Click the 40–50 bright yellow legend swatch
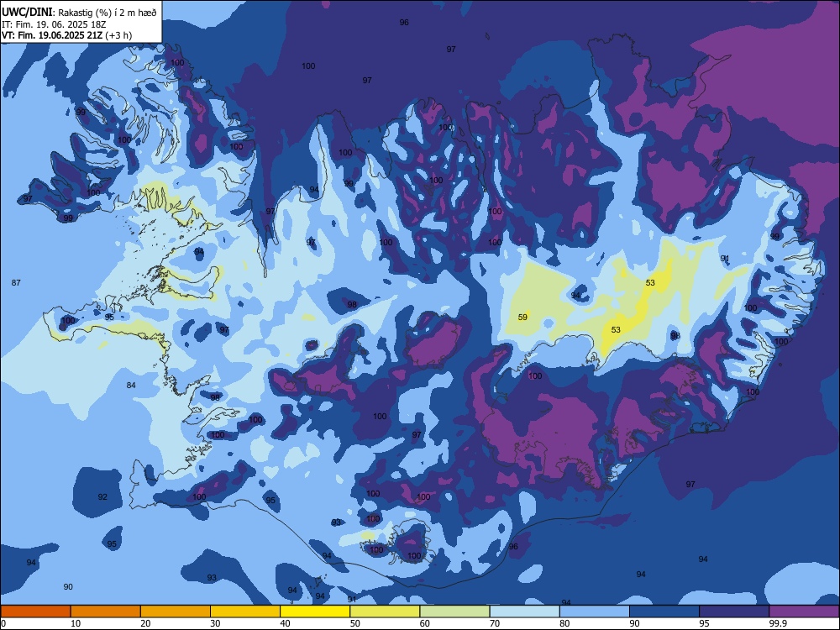Image resolution: width=840 pixels, height=630 pixels. coord(315,612)
